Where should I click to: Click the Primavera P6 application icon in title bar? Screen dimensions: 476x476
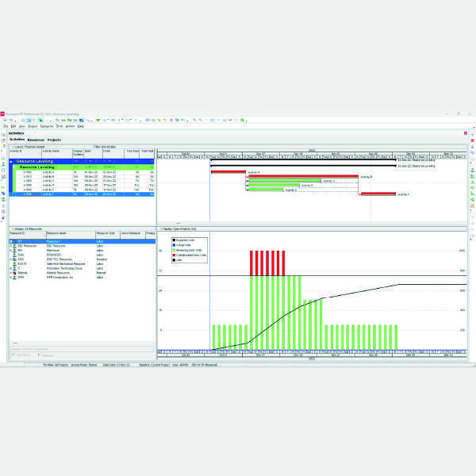pos(4,113)
